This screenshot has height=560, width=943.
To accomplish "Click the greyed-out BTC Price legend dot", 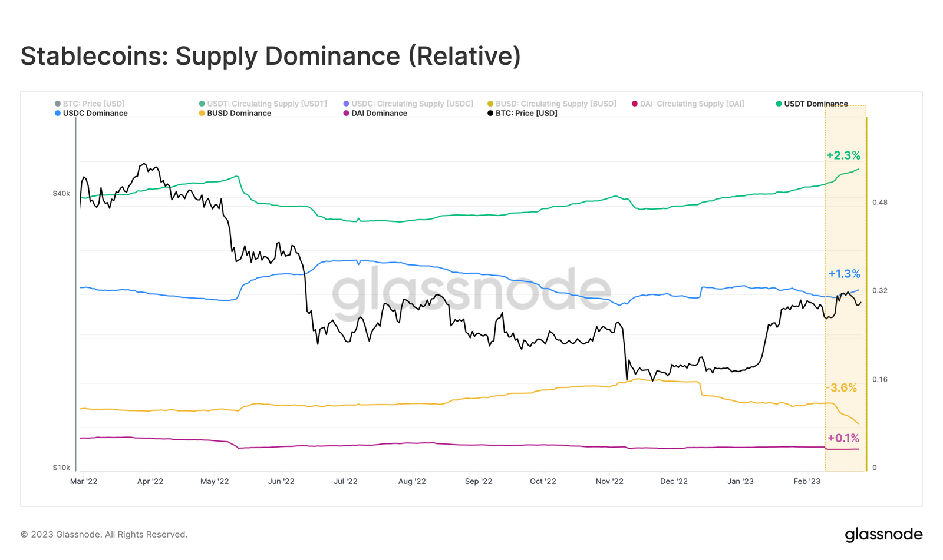I will pos(58,104).
